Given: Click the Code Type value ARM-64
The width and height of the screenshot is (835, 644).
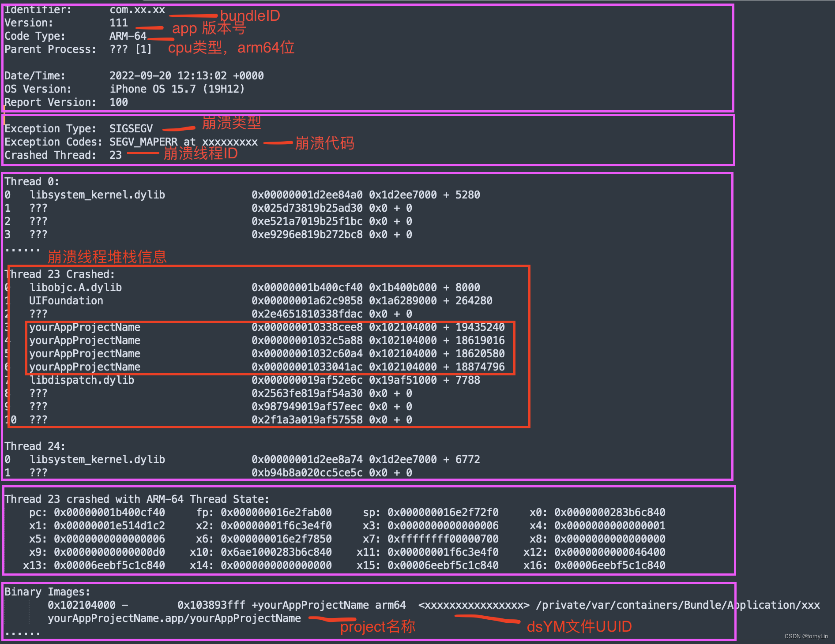Looking at the screenshot, I should [128, 36].
